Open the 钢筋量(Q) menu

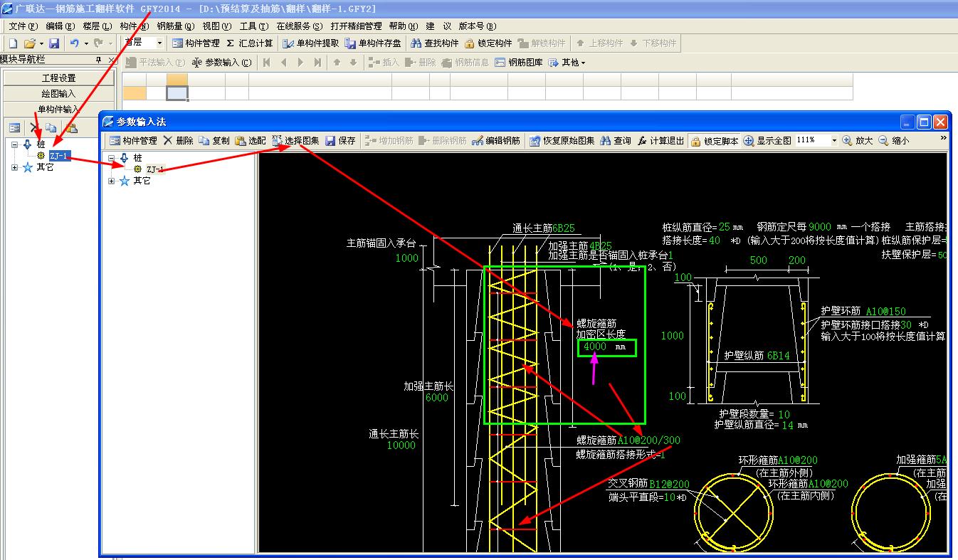pos(175,26)
